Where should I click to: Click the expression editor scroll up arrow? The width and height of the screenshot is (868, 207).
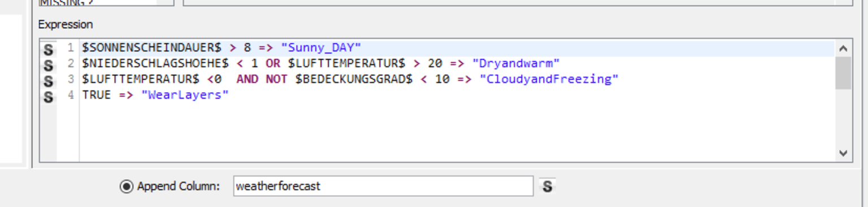843,49
